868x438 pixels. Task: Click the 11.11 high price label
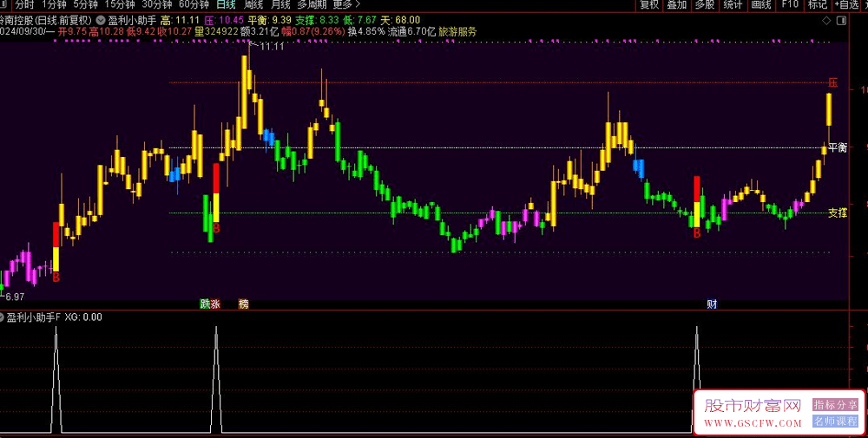click(x=271, y=47)
